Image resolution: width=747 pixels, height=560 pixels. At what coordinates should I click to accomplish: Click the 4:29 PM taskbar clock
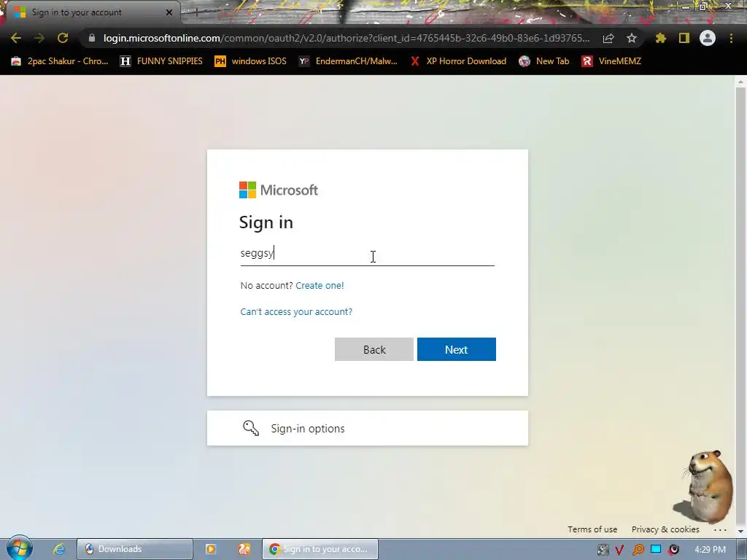[x=710, y=550]
